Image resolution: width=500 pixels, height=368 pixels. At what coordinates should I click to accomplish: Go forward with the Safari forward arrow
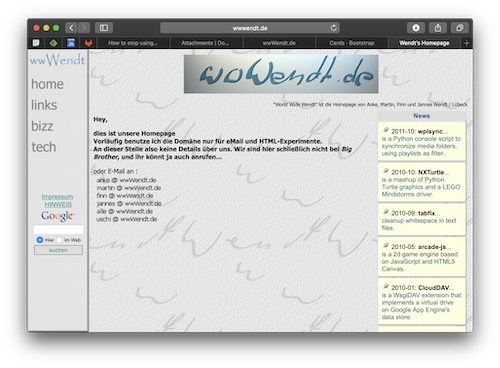84,28
